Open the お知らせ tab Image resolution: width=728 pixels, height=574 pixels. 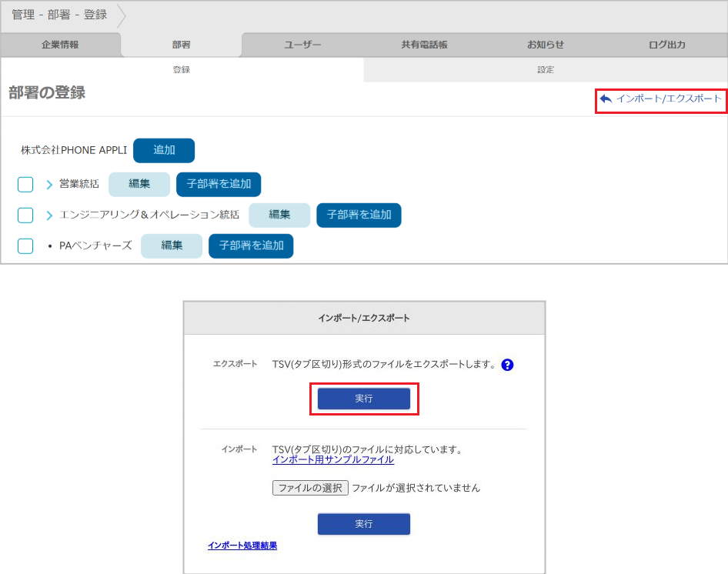tap(546, 45)
